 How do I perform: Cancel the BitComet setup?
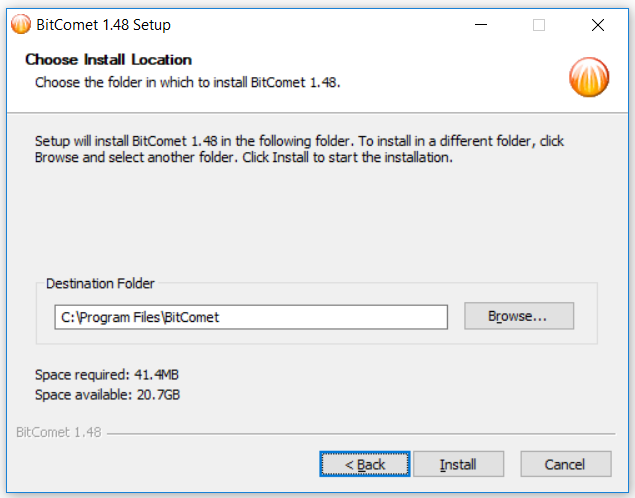(x=566, y=464)
